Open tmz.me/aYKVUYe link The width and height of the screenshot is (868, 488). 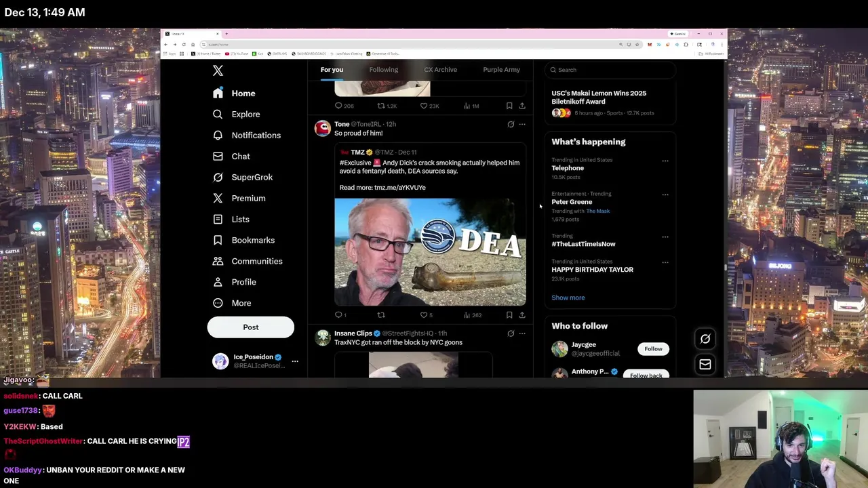coord(400,188)
